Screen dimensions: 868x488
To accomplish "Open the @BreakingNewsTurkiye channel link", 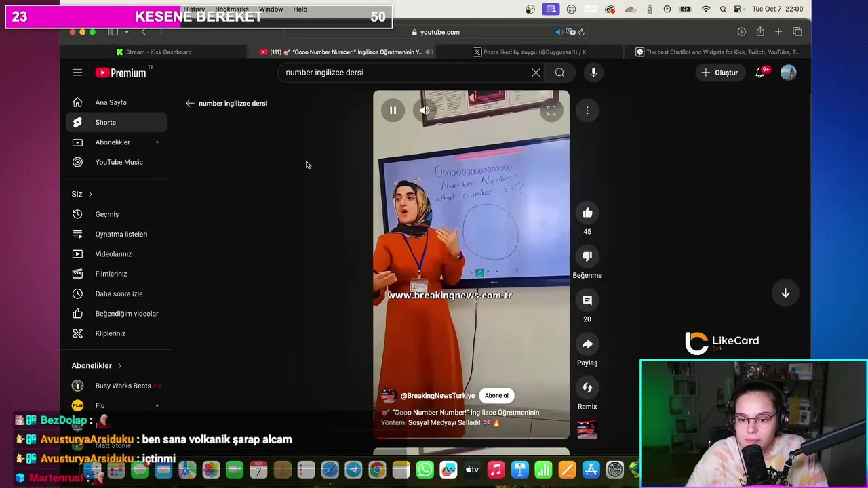I will (x=437, y=396).
